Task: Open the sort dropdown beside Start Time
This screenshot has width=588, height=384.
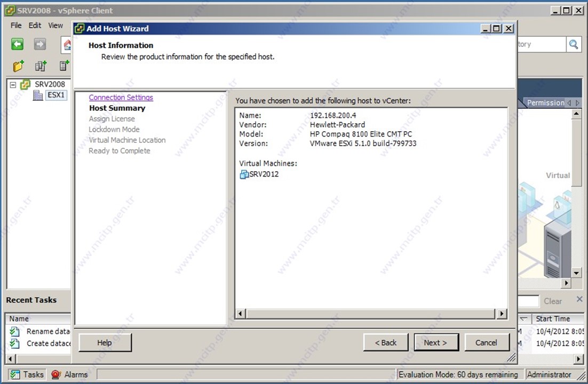Action: point(523,319)
